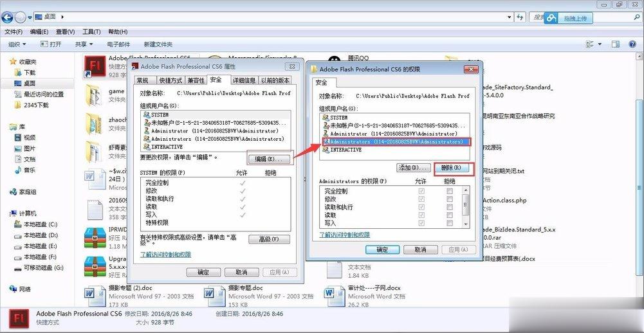Select INTERACTIVE in permissions dialog user list
This screenshot has height=333, width=644.
click(395, 150)
